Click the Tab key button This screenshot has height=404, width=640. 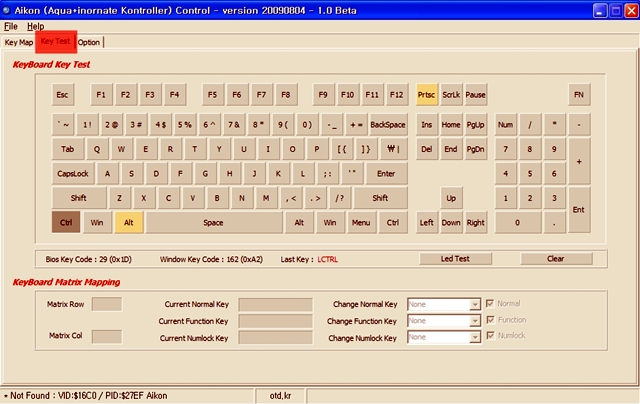pos(68,149)
